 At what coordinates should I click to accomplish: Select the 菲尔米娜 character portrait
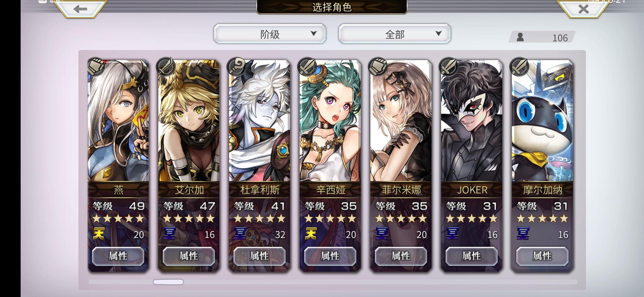click(x=401, y=120)
